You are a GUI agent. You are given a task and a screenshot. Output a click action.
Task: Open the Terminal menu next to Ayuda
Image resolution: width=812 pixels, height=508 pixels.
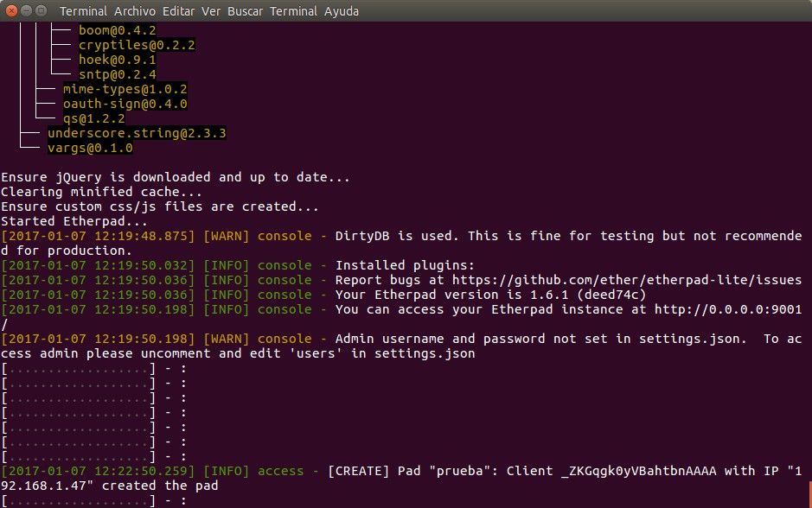tap(294, 11)
